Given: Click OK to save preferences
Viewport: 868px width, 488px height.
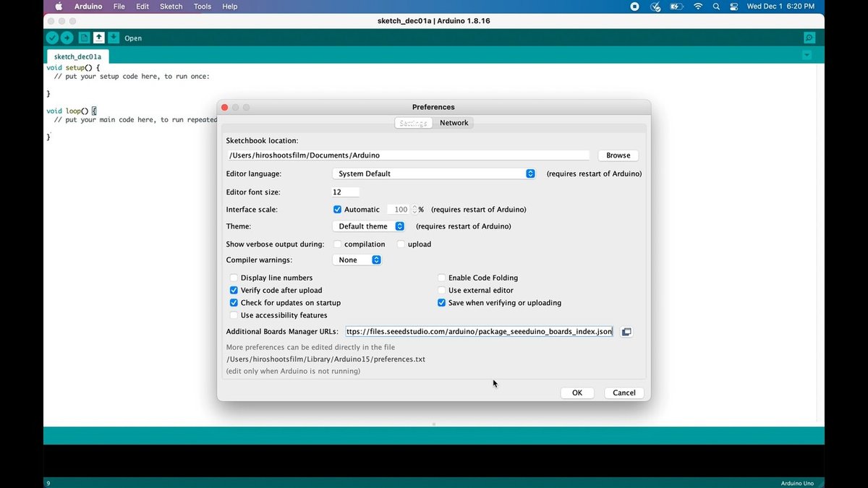Looking at the screenshot, I should point(577,393).
